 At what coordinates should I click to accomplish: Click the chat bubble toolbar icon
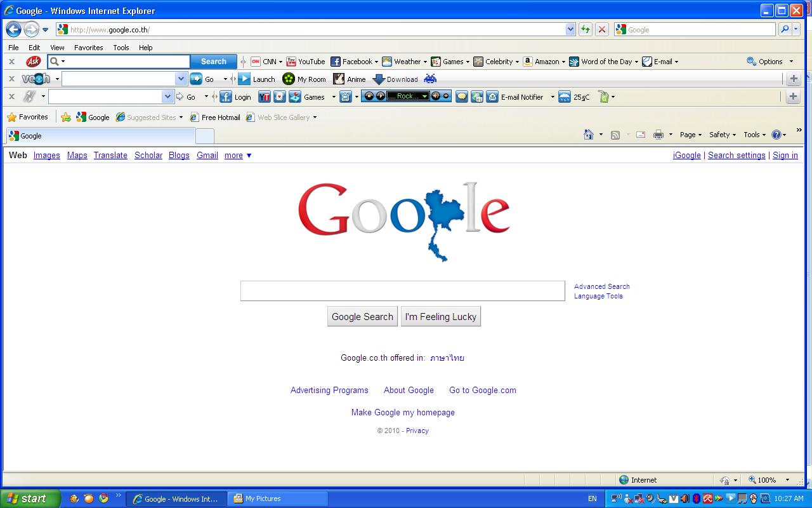[x=462, y=97]
